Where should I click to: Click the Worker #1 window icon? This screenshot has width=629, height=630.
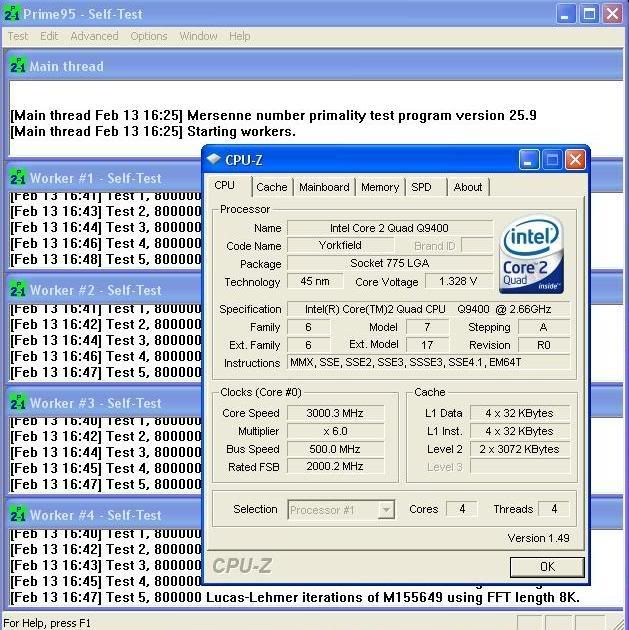[x=18, y=178]
